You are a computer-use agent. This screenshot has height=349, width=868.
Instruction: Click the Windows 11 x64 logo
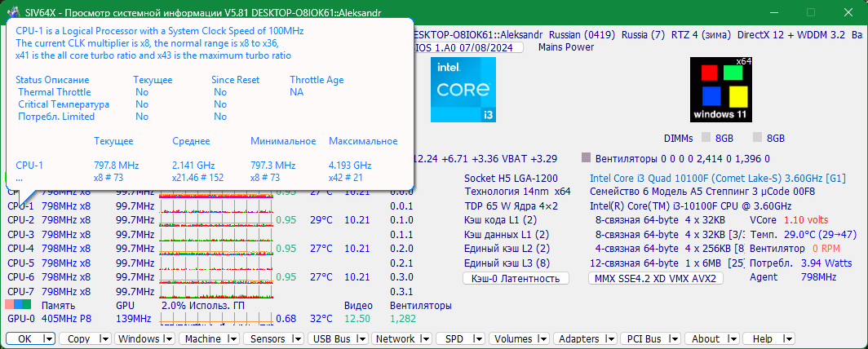pyautogui.click(x=720, y=90)
